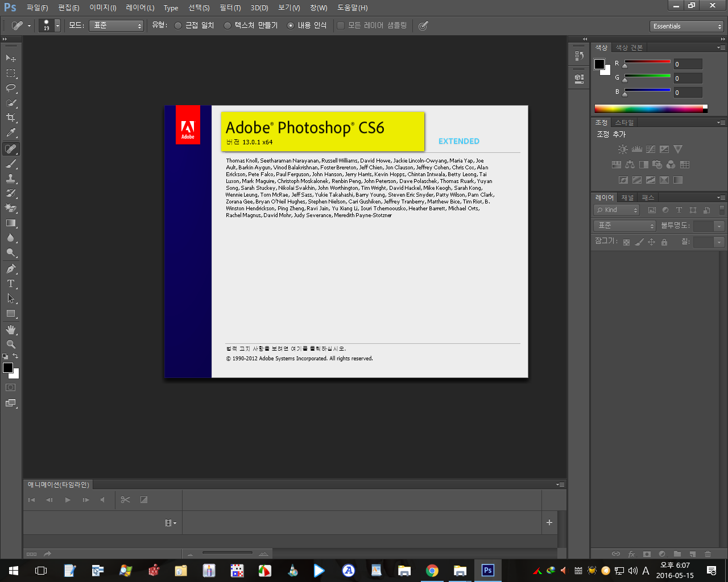Select the Rectangle shape tool

[x=11, y=314]
